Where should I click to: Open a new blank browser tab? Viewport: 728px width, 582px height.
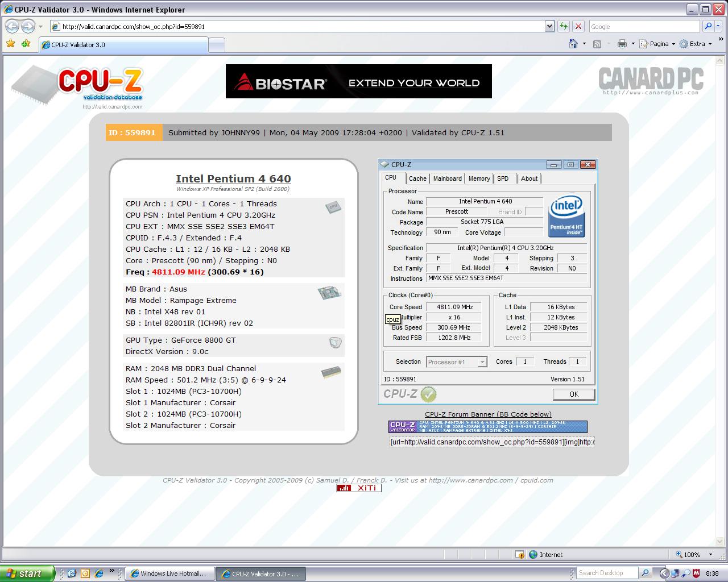pos(217,45)
